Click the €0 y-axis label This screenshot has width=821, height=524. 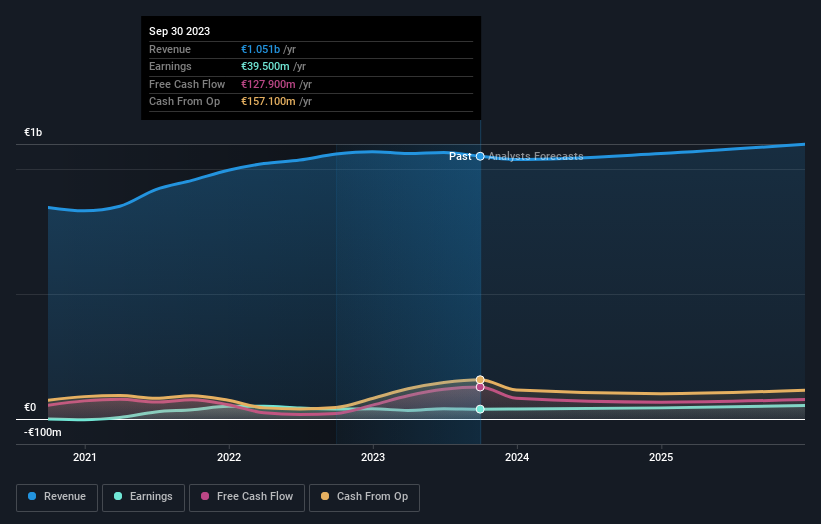(x=30, y=407)
